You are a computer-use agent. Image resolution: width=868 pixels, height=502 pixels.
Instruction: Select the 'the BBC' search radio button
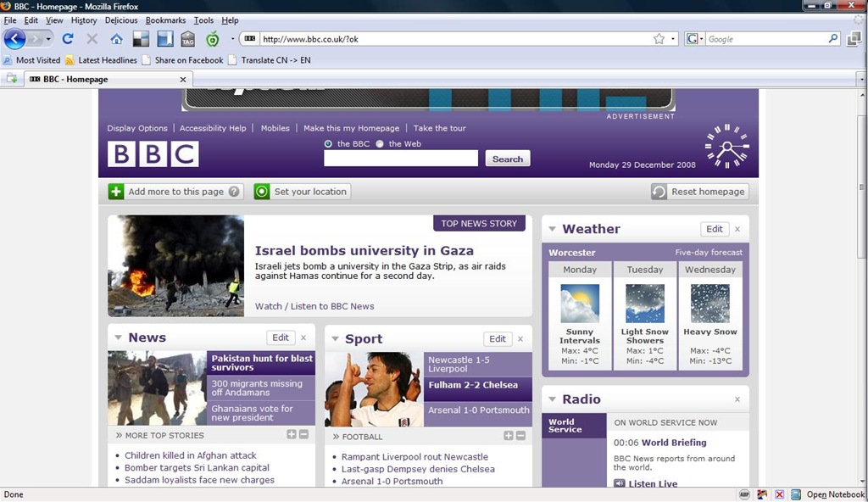click(328, 143)
